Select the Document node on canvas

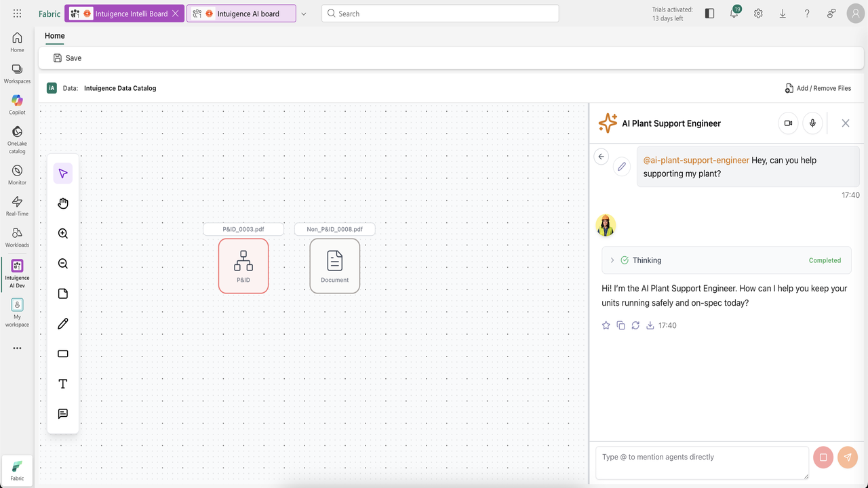point(335,266)
